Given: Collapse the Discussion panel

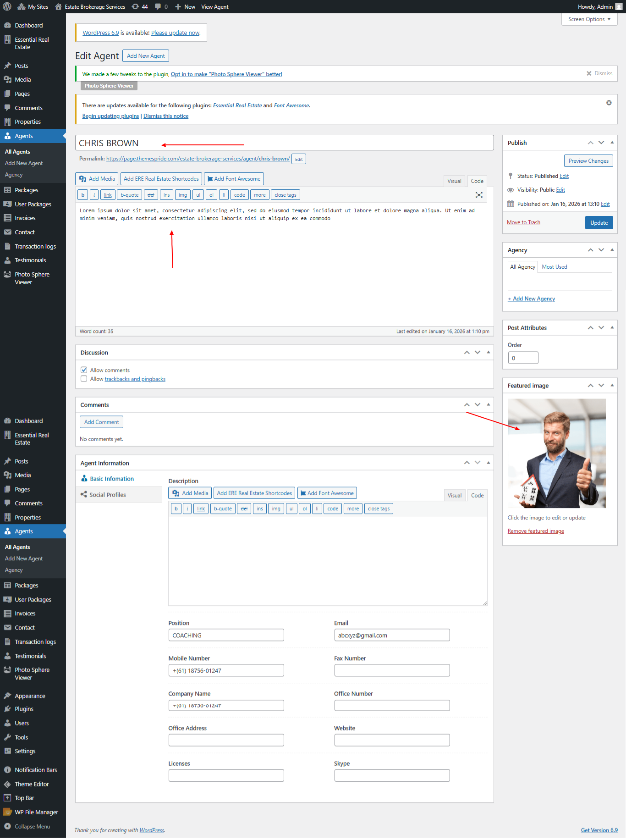Looking at the screenshot, I should (x=488, y=352).
